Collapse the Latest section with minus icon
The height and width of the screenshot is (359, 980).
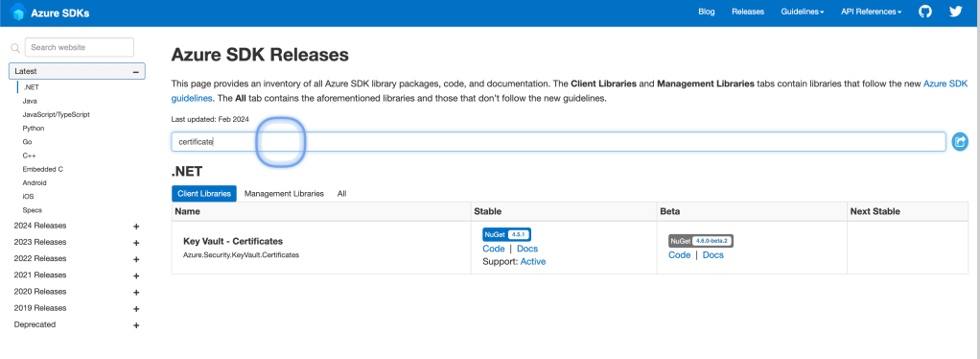pos(135,72)
